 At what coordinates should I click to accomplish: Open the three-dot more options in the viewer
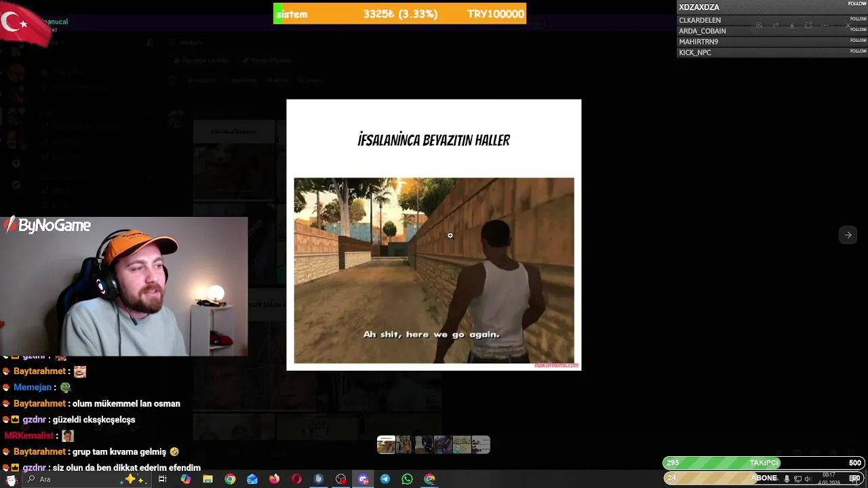[825, 25]
